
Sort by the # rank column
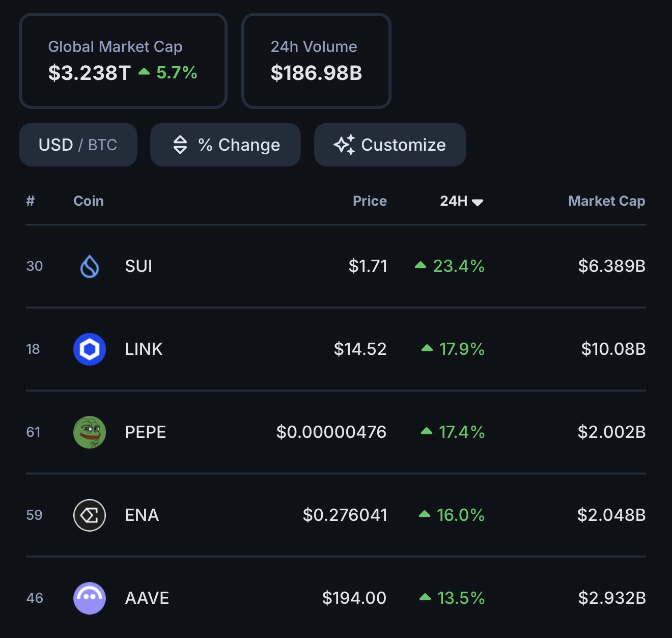pos(31,201)
